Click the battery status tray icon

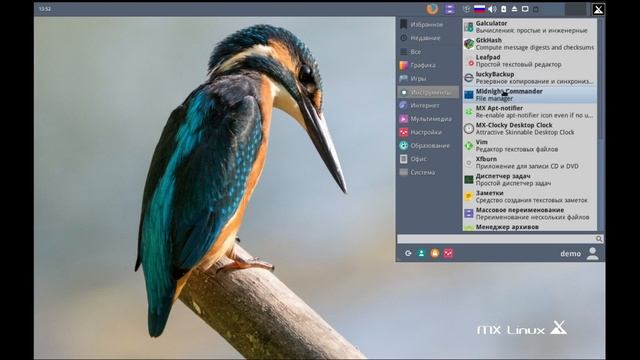tap(504, 9)
